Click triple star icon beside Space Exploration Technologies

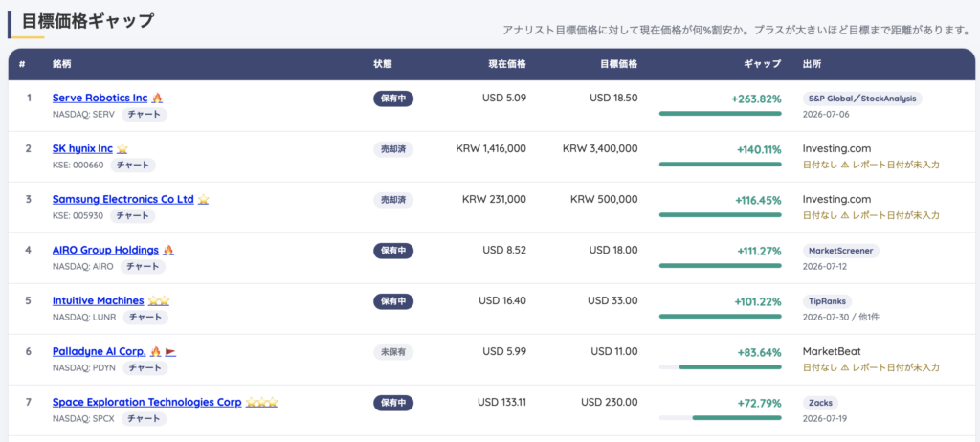pyautogui.click(x=261, y=402)
